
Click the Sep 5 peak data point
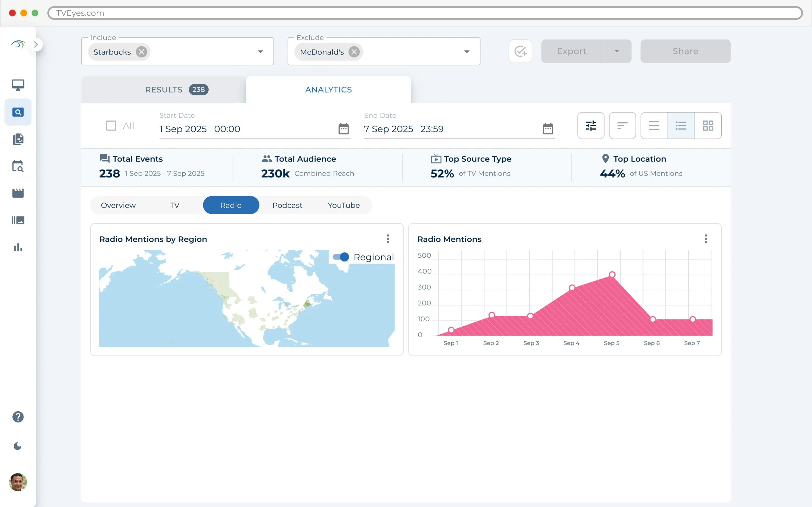612,275
